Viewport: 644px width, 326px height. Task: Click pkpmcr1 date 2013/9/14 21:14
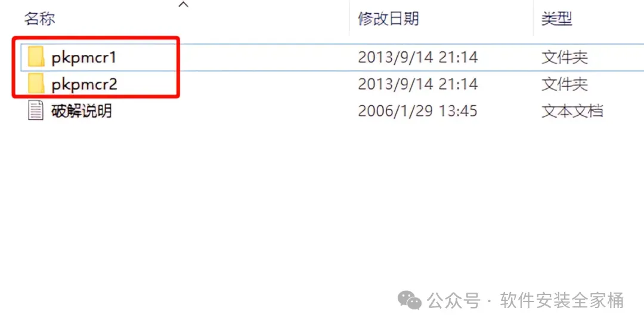pos(417,57)
